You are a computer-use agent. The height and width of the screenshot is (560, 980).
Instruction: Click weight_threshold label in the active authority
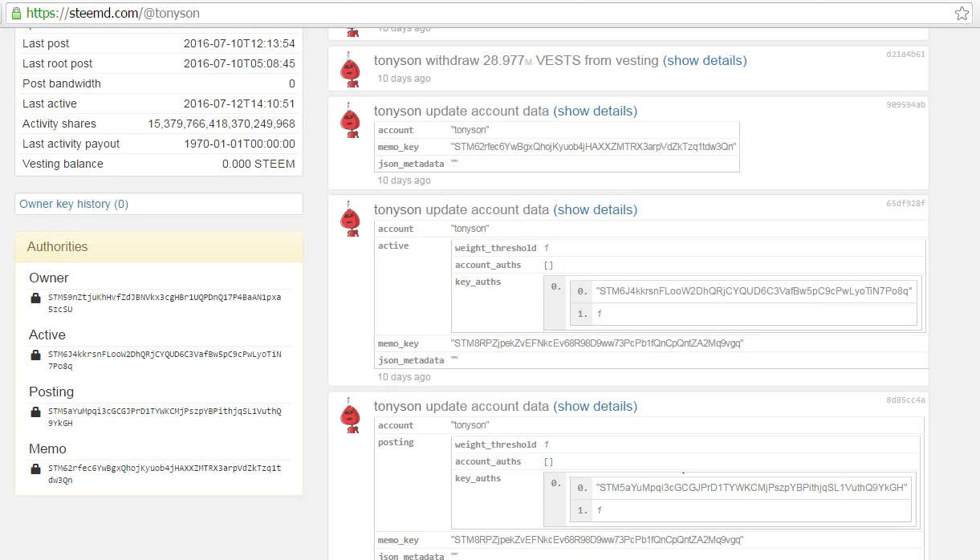[x=495, y=248]
